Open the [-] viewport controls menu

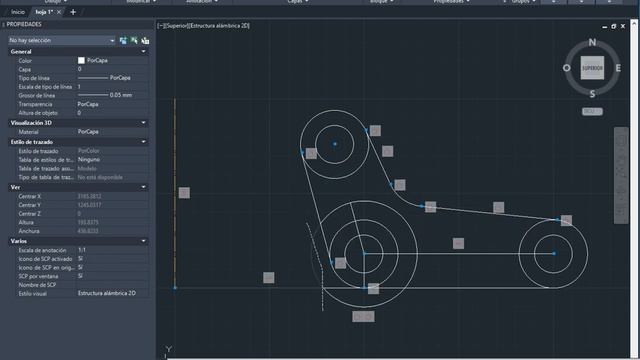point(160,26)
